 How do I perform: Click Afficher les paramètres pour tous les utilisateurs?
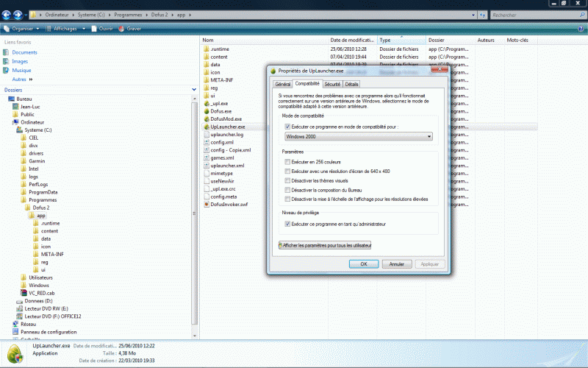pos(325,245)
